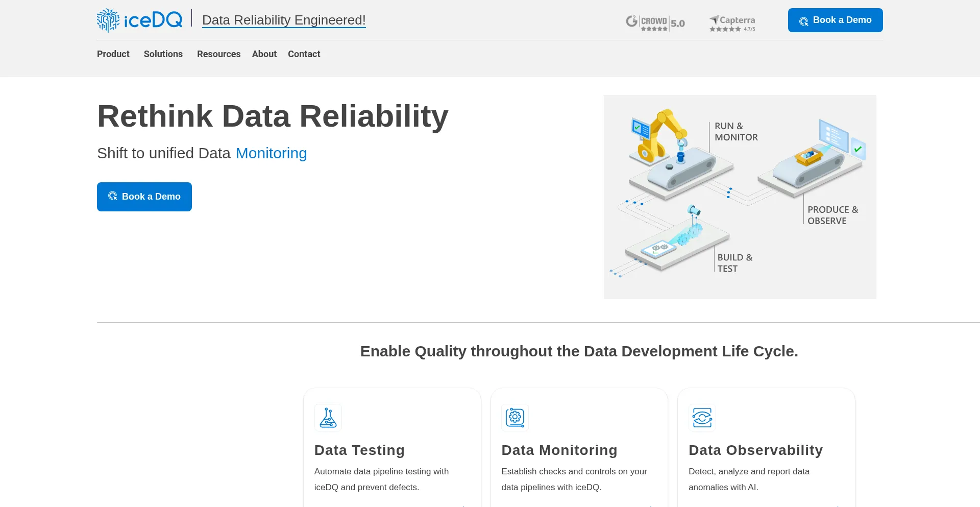Click the Data Observability eye icon
980x507 pixels.
(702, 418)
